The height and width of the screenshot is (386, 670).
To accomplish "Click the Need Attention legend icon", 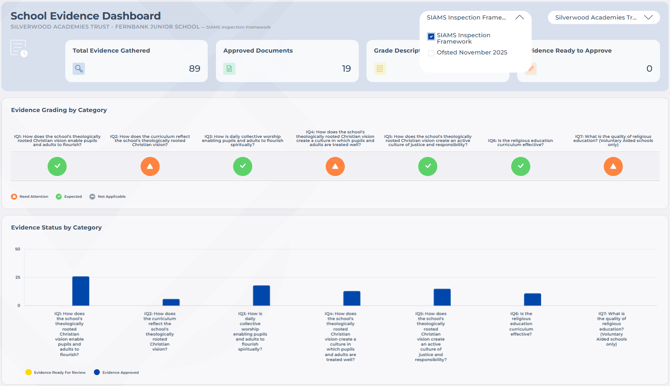I will click(14, 197).
